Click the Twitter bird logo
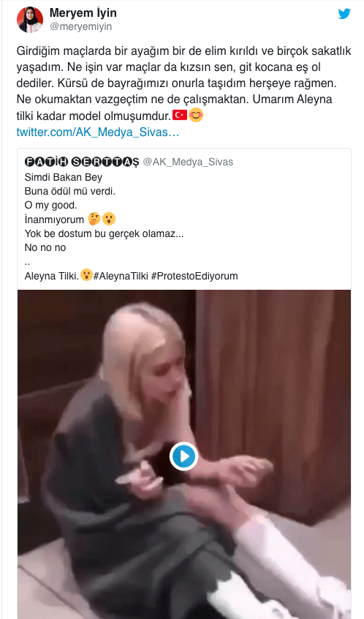Image resolution: width=364 pixels, height=619 pixels. (x=344, y=14)
